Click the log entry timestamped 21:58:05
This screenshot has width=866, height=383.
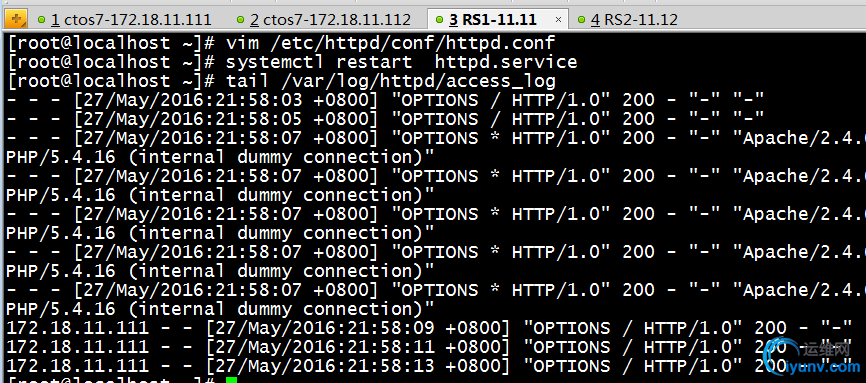pyautogui.click(x=385, y=119)
